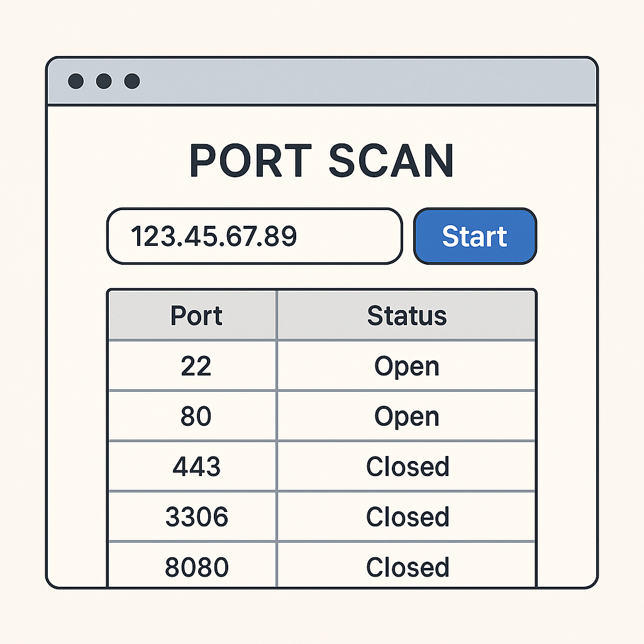Click the Closed status of port 3306
This screenshot has height=644, width=644.
[x=406, y=516]
